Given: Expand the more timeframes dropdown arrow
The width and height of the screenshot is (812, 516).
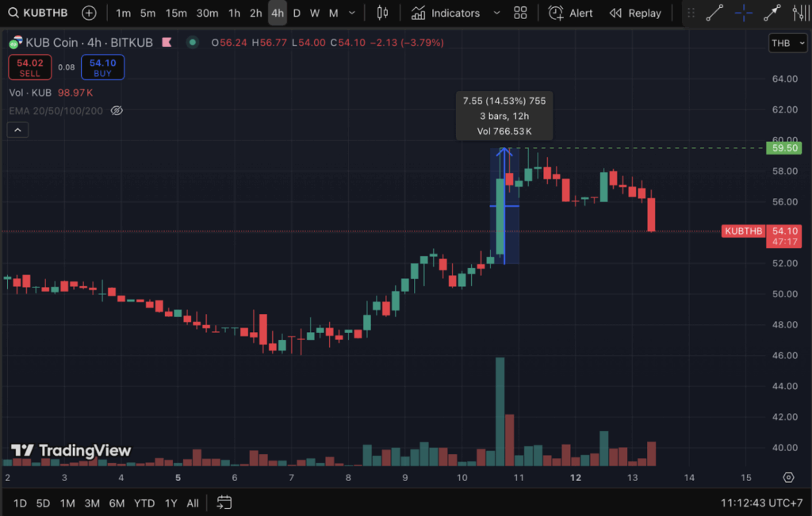Looking at the screenshot, I should pyautogui.click(x=350, y=13).
